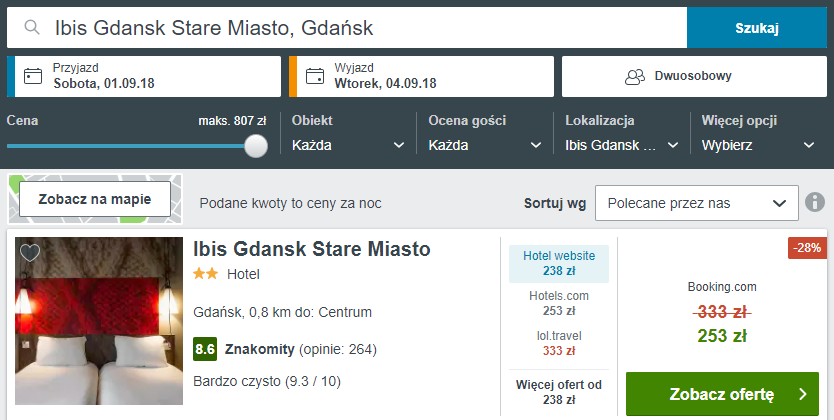This screenshot has width=834, height=420.
Task: Save hotel with the heart icon
Action: point(30,253)
